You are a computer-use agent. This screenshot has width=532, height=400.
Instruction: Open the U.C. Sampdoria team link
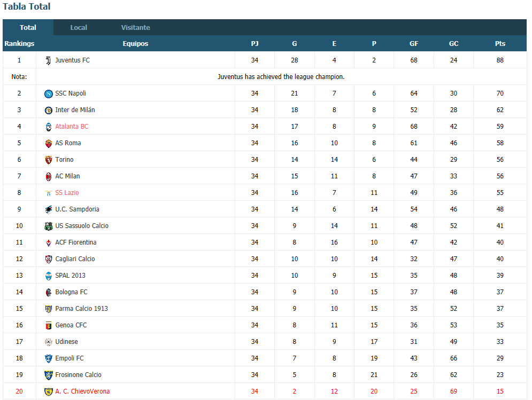pyautogui.click(x=78, y=209)
